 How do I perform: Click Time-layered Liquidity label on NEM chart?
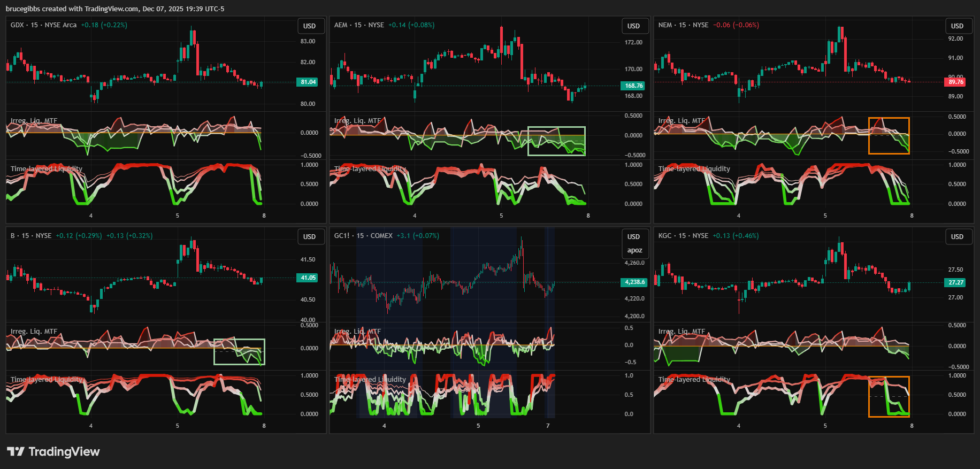tap(694, 169)
